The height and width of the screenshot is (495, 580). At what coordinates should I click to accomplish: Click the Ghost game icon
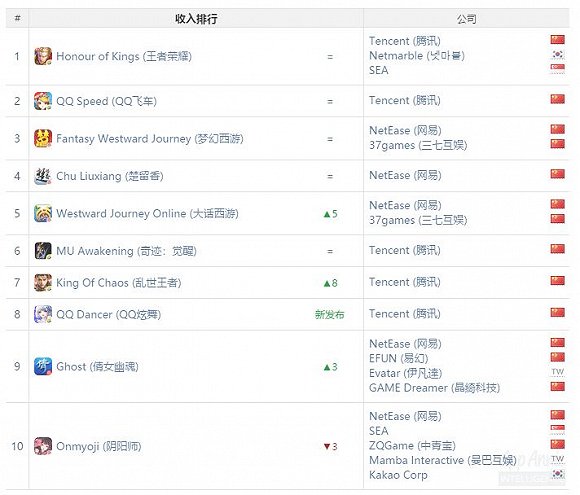[43, 366]
